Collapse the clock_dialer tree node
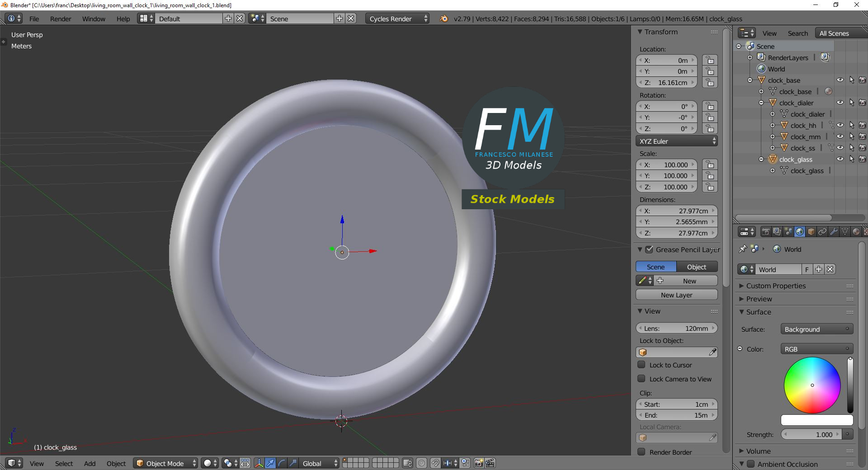The image size is (868, 470). click(761, 103)
